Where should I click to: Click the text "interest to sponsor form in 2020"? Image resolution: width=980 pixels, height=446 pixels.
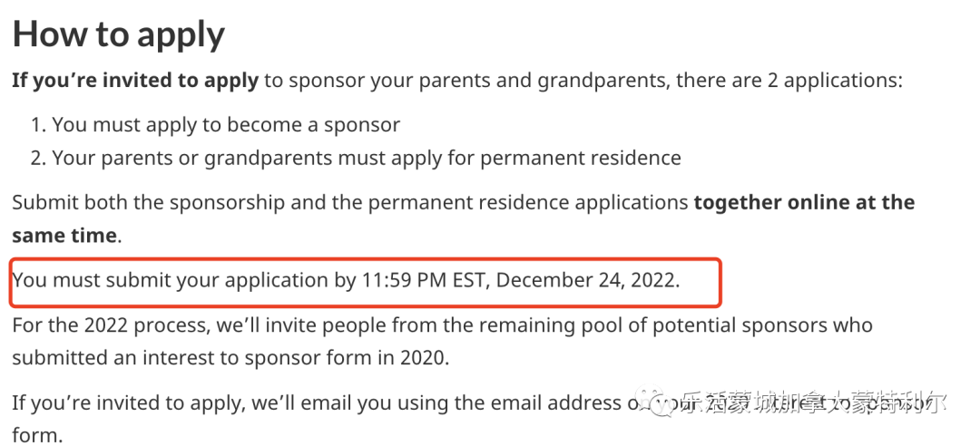tap(298, 359)
